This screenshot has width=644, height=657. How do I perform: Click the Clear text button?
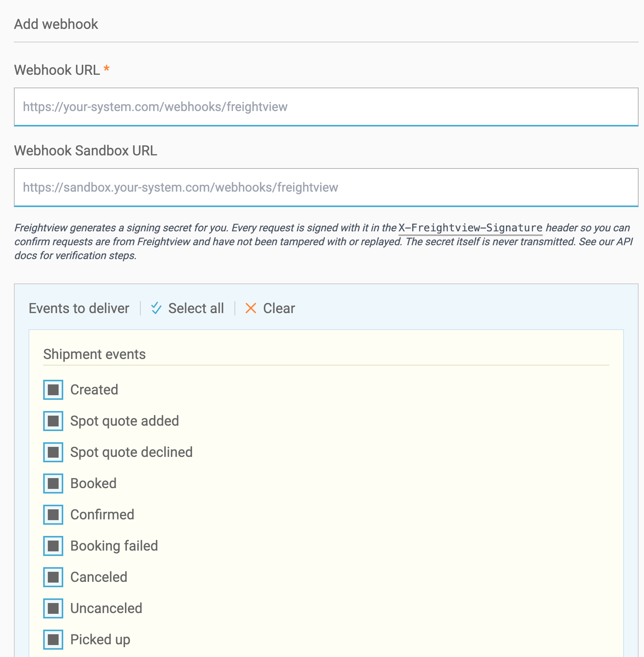(279, 308)
